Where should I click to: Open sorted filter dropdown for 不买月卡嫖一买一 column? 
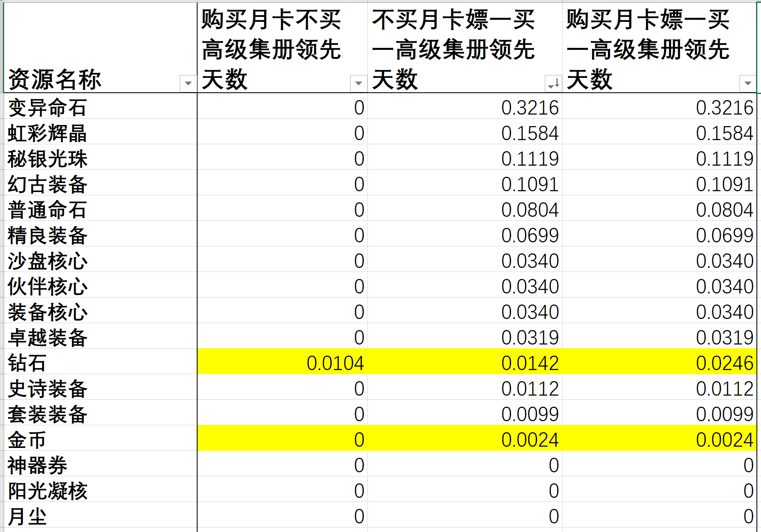click(553, 84)
